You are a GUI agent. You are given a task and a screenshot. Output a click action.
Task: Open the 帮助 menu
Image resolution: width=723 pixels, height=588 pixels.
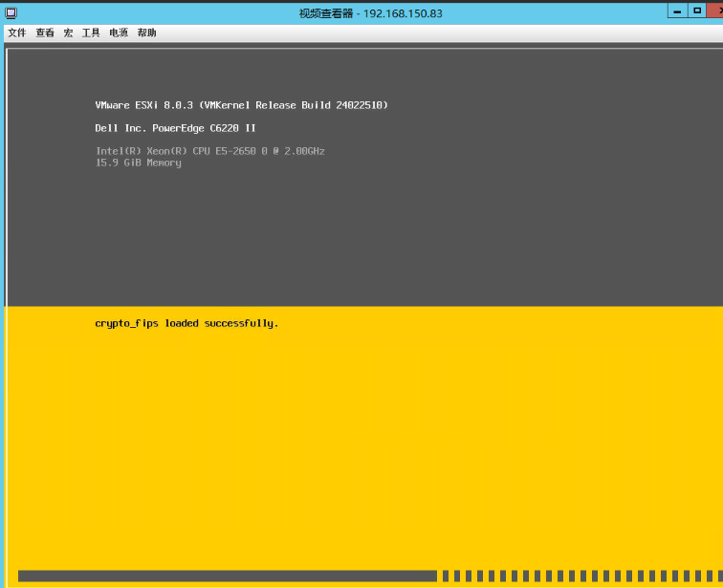click(146, 33)
